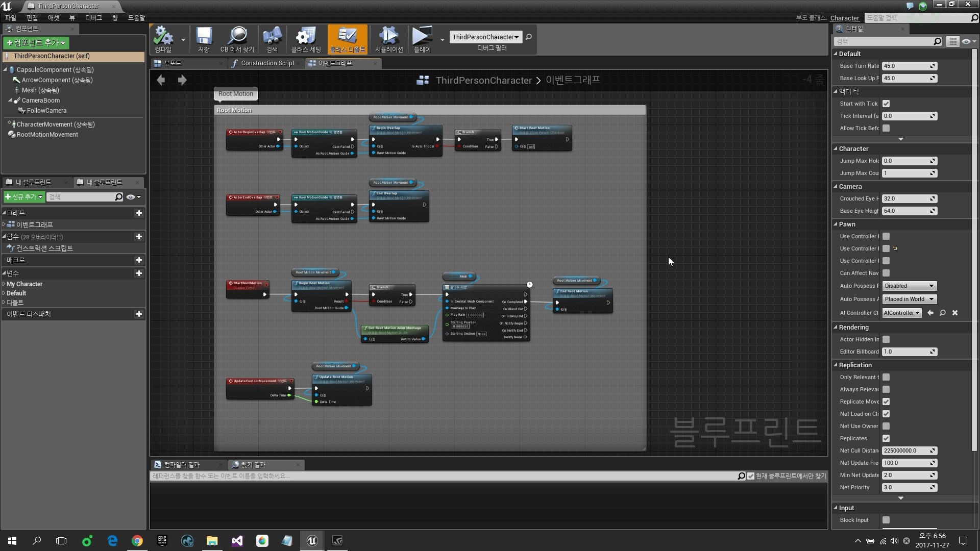Image resolution: width=980 pixels, height=551 pixels.
Task: Browse to AI Controller class asset
Action: tap(943, 313)
